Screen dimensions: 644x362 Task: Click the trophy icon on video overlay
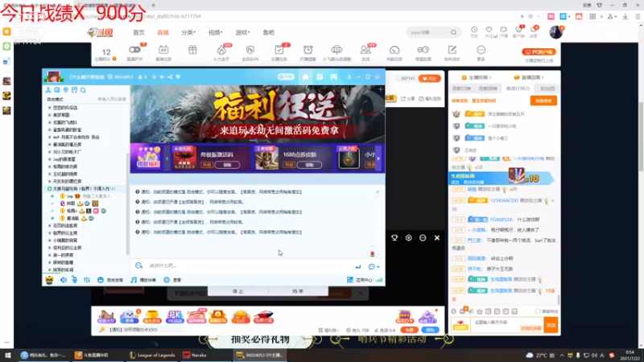(x=394, y=237)
